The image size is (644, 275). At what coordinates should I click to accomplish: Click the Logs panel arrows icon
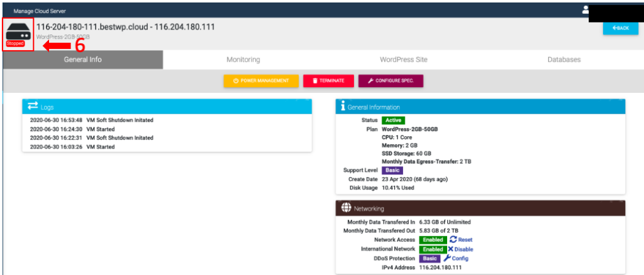click(33, 107)
